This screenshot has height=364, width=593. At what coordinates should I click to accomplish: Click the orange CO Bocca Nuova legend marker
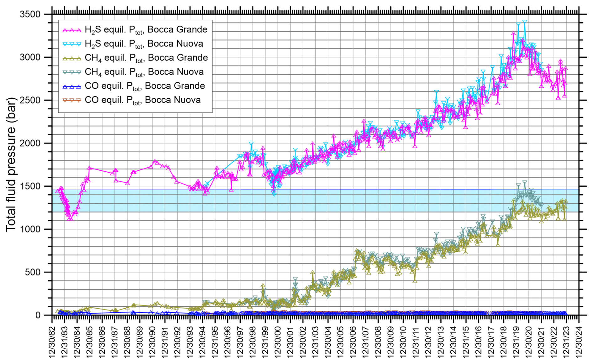tap(72, 101)
